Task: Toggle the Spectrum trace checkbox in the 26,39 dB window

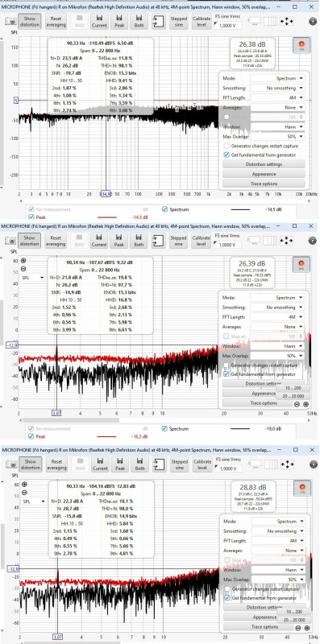Action: tap(165, 428)
